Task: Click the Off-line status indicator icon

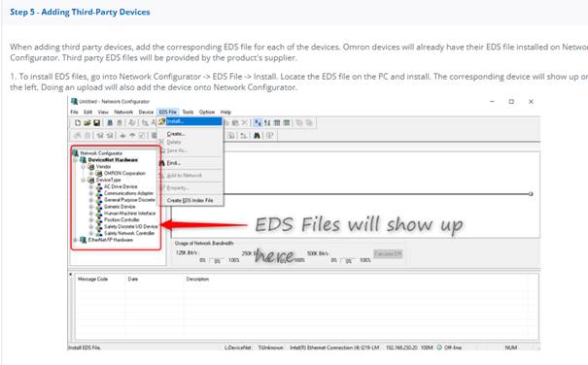Action: [x=439, y=348]
